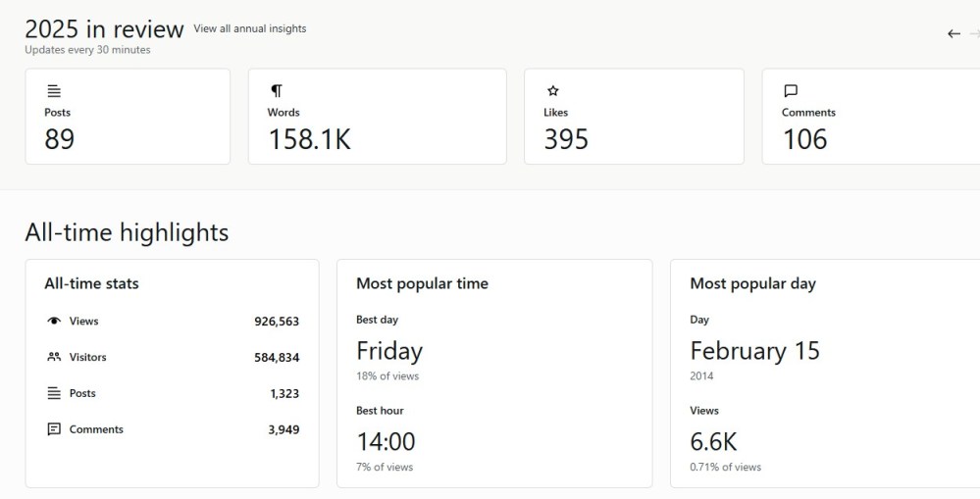Click the all-time Comments icon
The height and width of the screenshot is (499, 980).
54,429
